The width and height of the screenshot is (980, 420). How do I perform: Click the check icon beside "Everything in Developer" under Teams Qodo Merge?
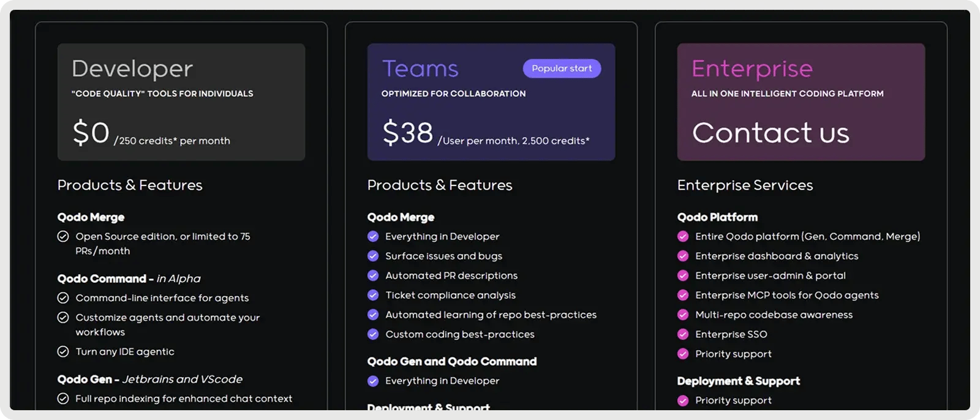click(372, 236)
